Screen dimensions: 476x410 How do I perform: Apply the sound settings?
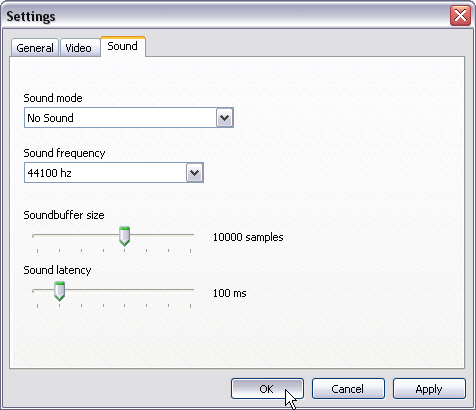coord(429,389)
